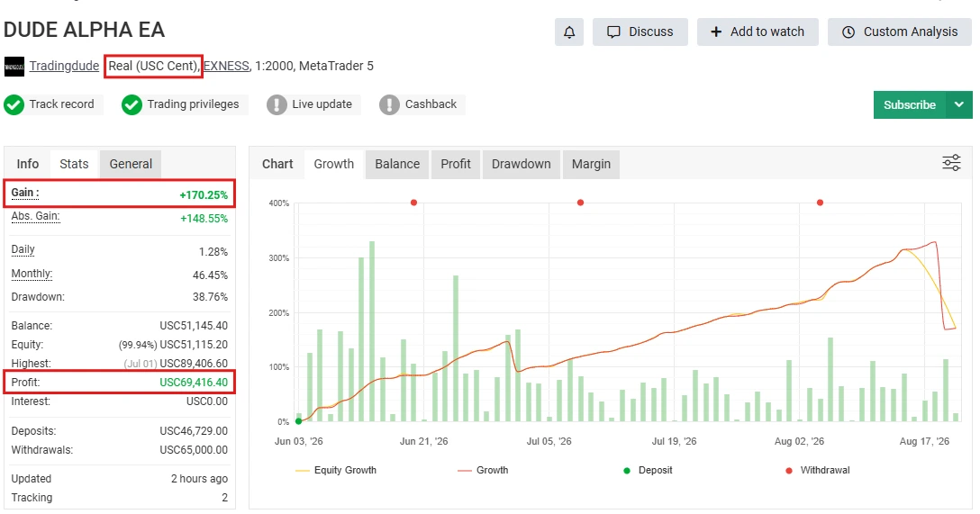Select the General info tab
Viewport: 980px width, 514px height.
[131, 164]
